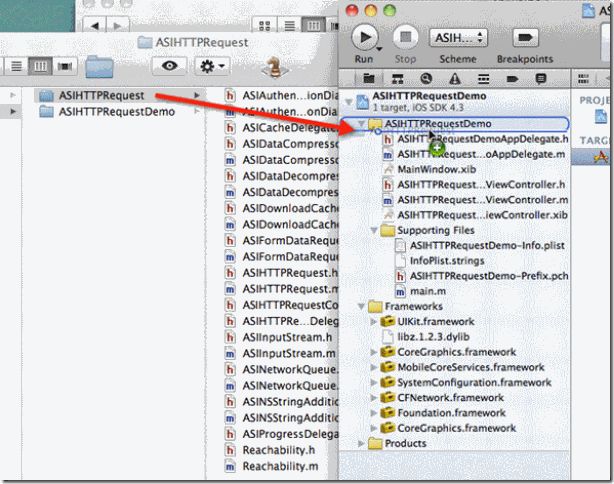Show the Search navigator

[x=426, y=78]
